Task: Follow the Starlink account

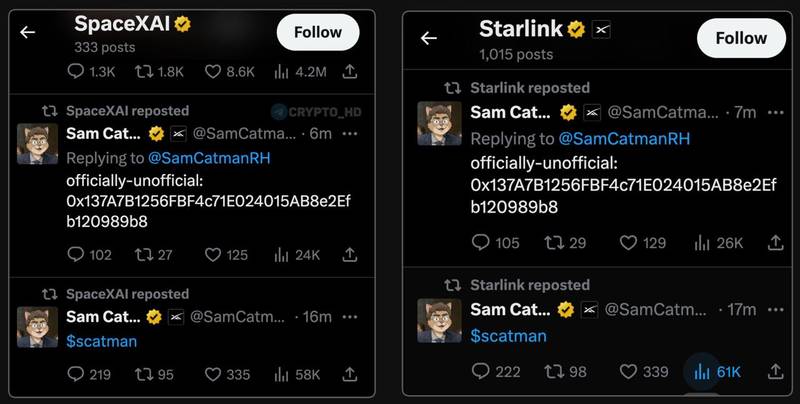Action: click(741, 38)
